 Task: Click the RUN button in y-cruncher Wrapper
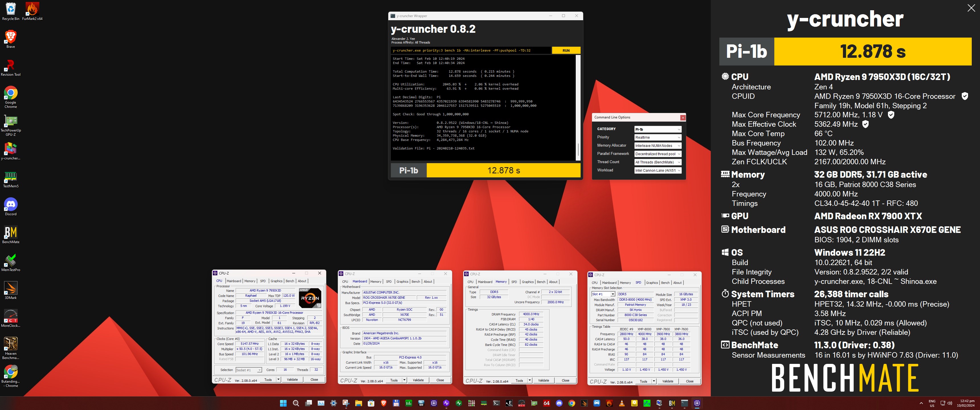(566, 51)
